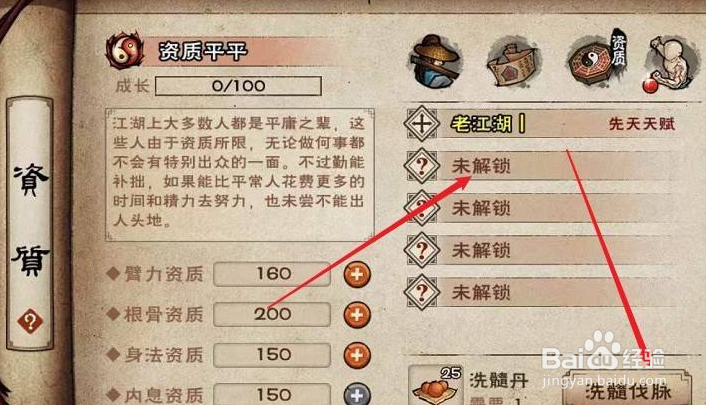
Task: Click the greyed plus for 内息资质
Action: 357,395
